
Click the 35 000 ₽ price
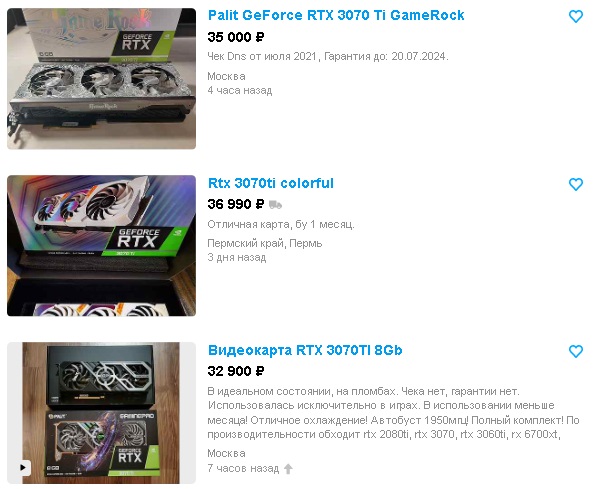click(x=236, y=37)
